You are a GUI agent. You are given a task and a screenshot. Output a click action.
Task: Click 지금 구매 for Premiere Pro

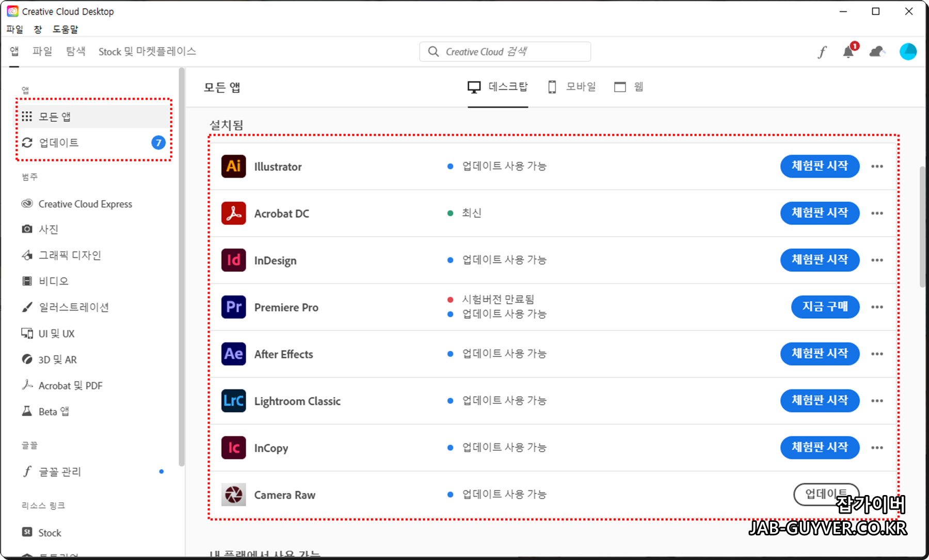[x=825, y=307]
